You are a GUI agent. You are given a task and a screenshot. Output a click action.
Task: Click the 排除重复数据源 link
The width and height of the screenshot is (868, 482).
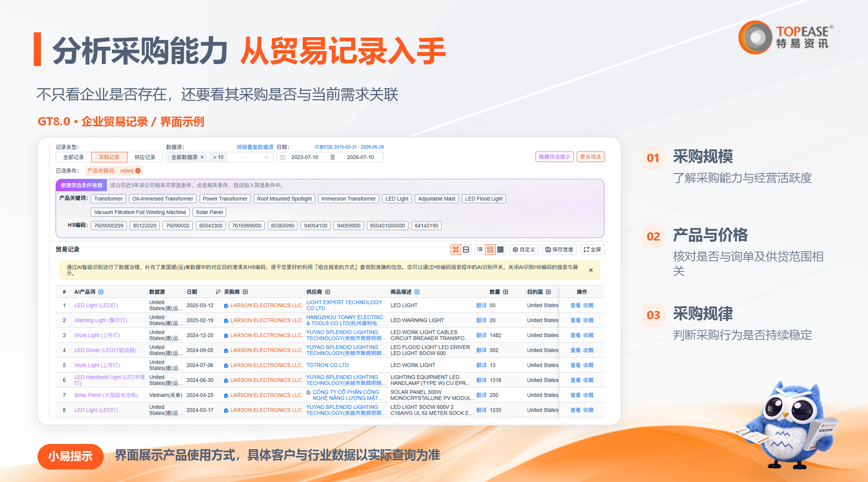pyautogui.click(x=255, y=147)
